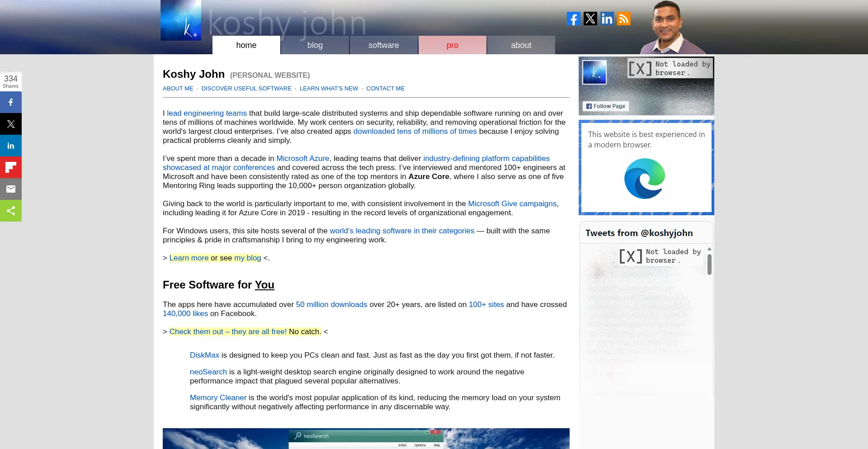Open the DiskMax software link
This screenshot has height=449, width=868.
coord(204,355)
